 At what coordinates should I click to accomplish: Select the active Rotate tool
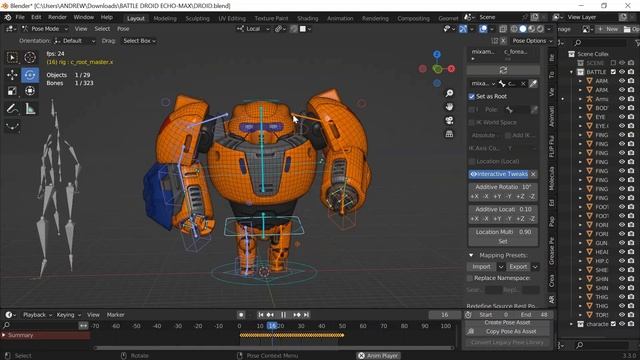(x=30, y=75)
